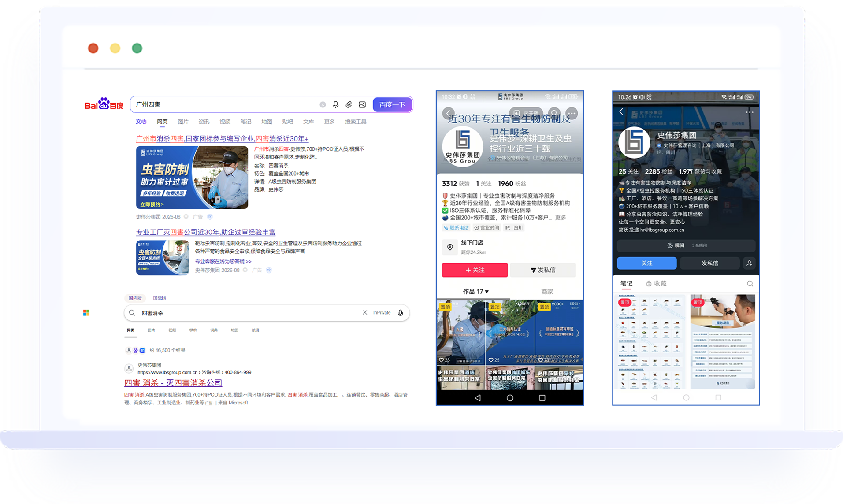Click the Baidu logo
The width and height of the screenshot is (843, 504).
click(x=104, y=104)
